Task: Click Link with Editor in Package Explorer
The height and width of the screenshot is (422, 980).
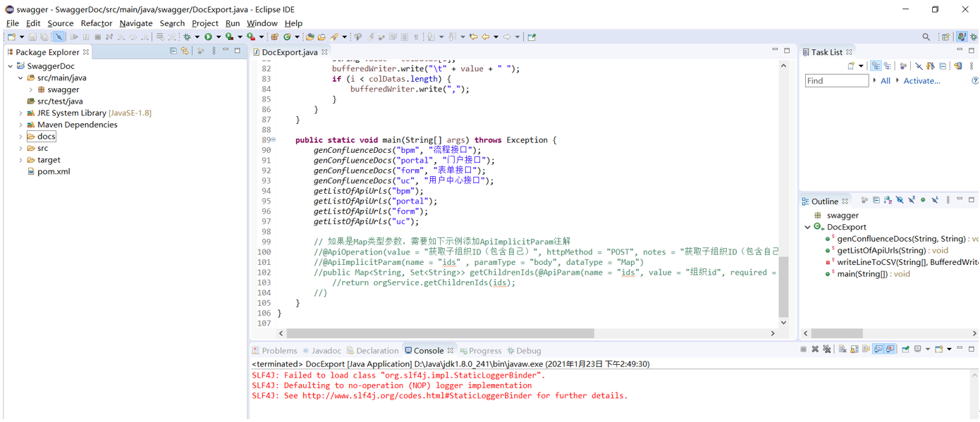Action: point(185,51)
